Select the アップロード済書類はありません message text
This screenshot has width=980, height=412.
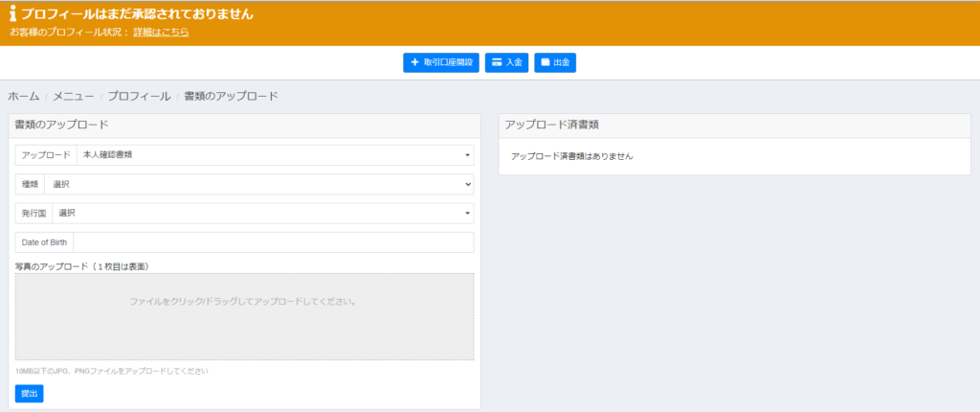click(x=571, y=156)
